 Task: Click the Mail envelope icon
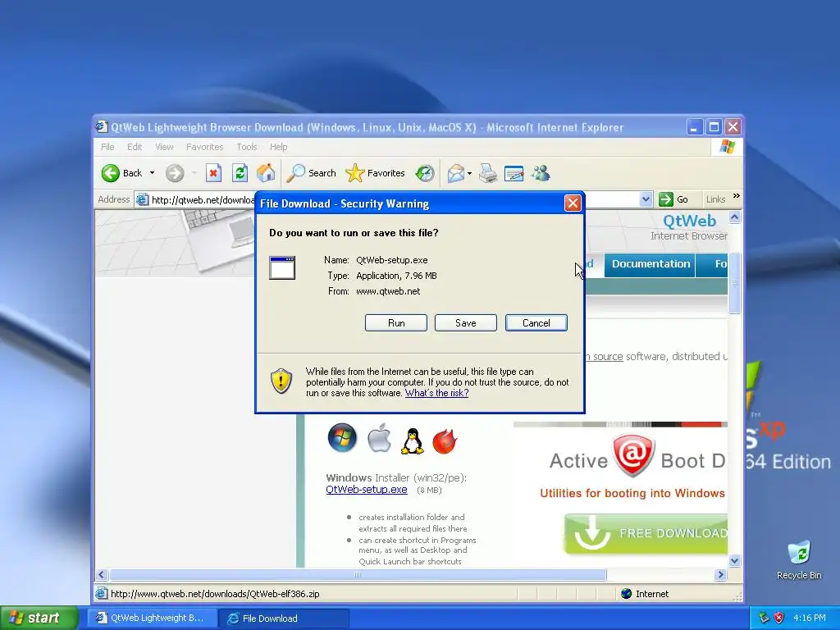(x=455, y=173)
